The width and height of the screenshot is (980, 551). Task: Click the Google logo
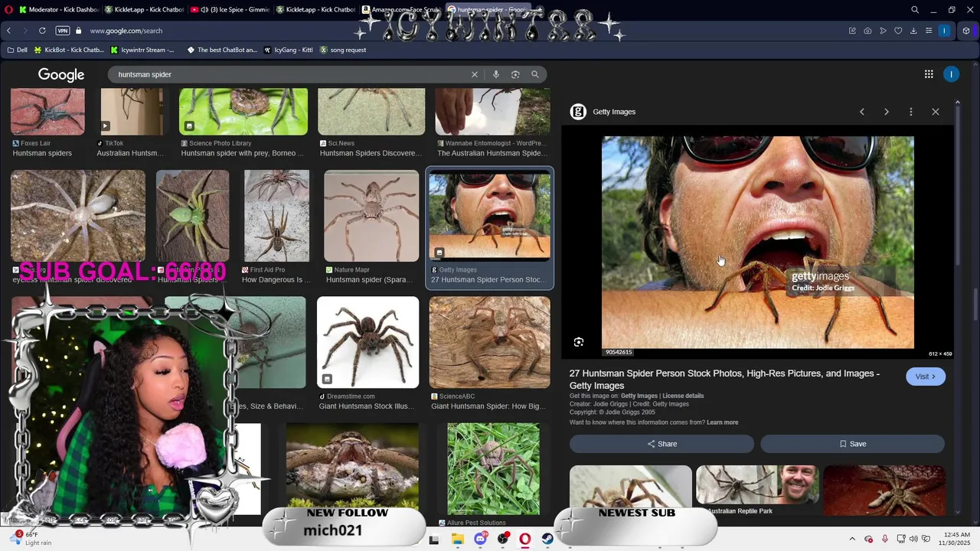click(x=61, y=75)
